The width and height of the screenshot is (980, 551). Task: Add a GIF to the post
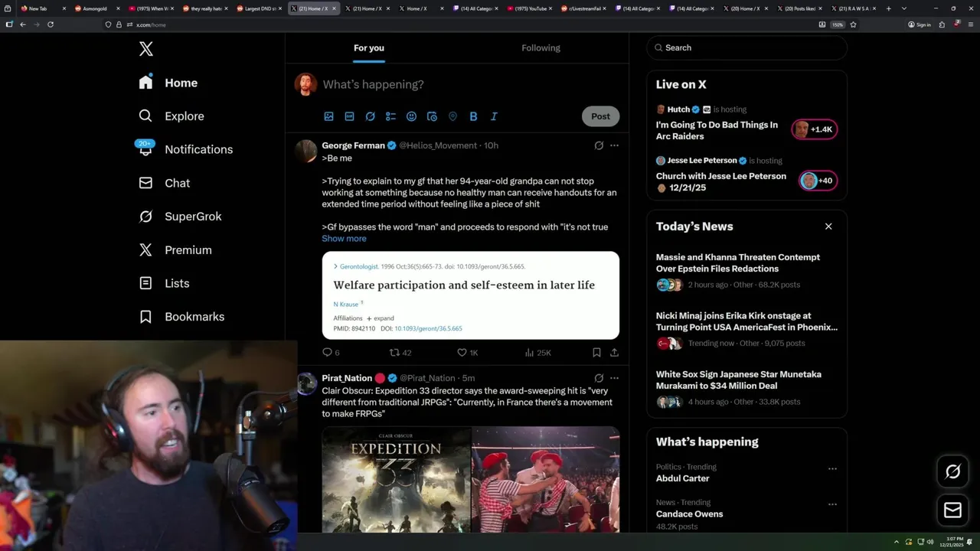349,116
